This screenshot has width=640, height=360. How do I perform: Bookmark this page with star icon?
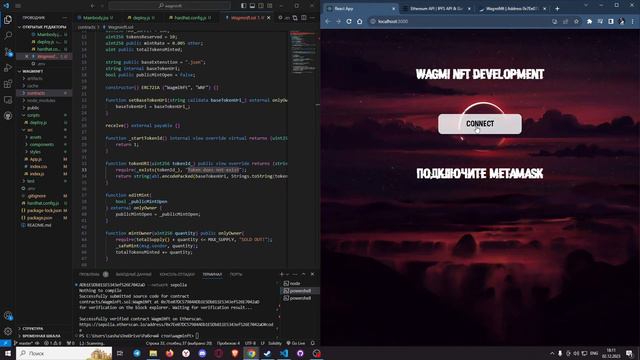tap(576, 21)
